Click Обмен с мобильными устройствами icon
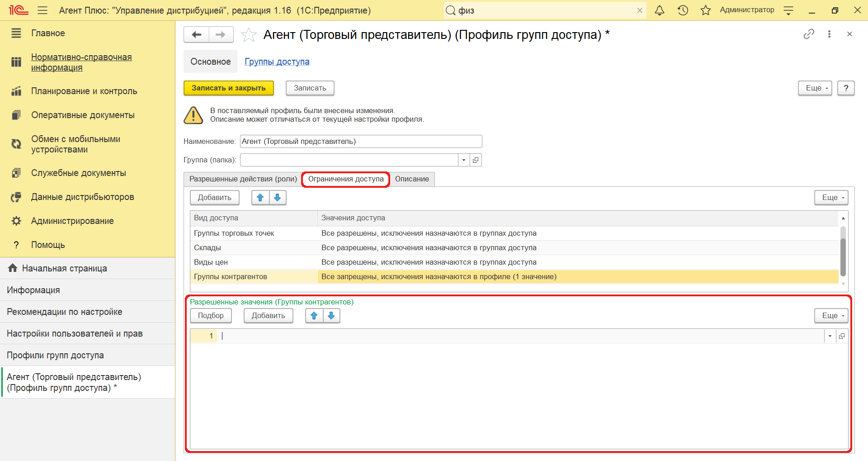 pyautogui.click(x=16, y=144)
